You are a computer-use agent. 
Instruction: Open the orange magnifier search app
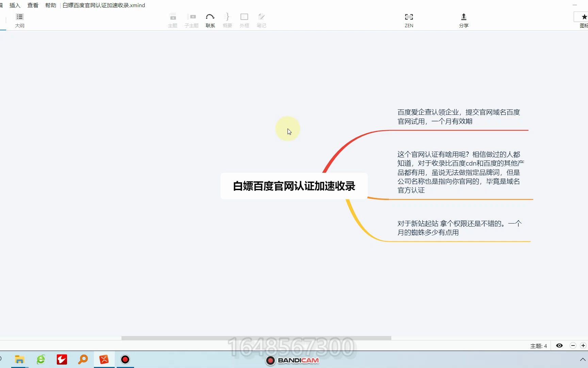pos(83,359)
